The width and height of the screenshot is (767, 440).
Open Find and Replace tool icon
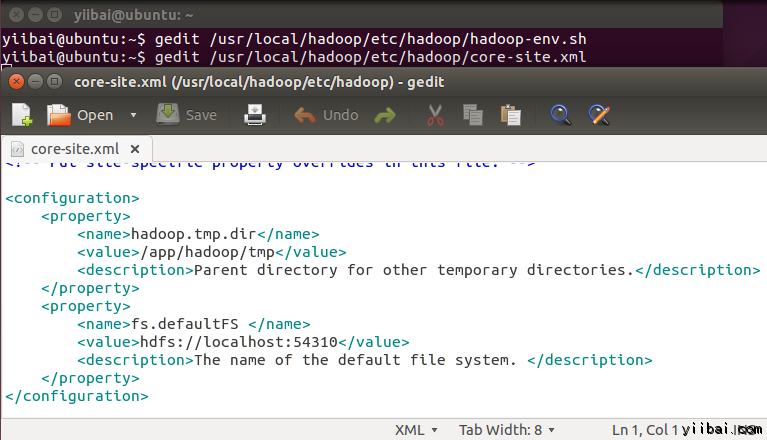(x=599, y=115)
